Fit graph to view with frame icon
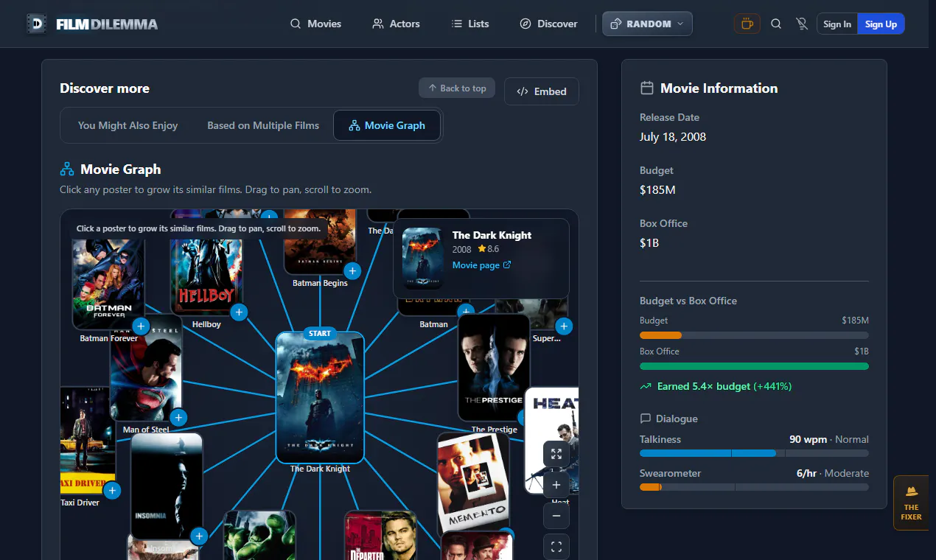The image size is (936, 560). pos(556,547)
